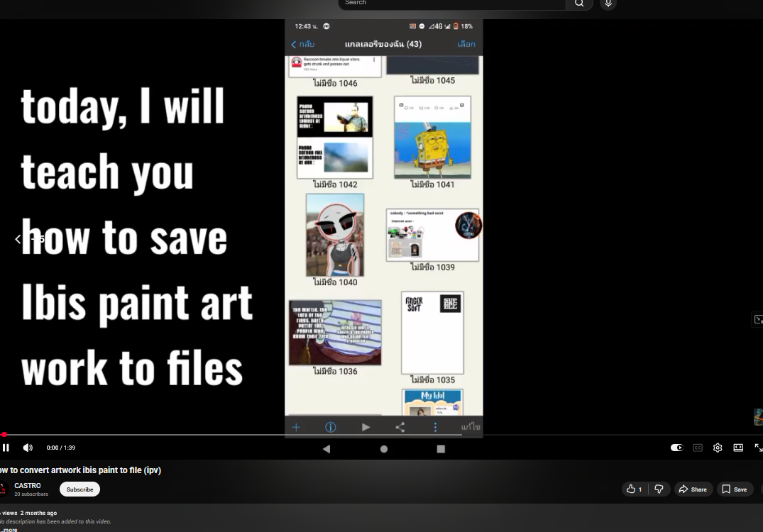Open the player settings gear
763x532 pixels.
[x=718, y=448]
